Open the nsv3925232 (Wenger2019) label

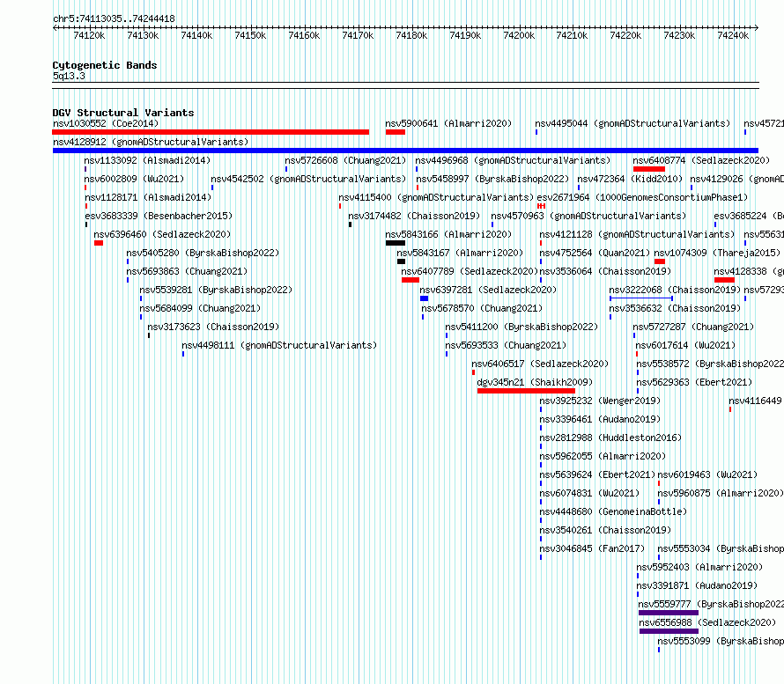600,401
